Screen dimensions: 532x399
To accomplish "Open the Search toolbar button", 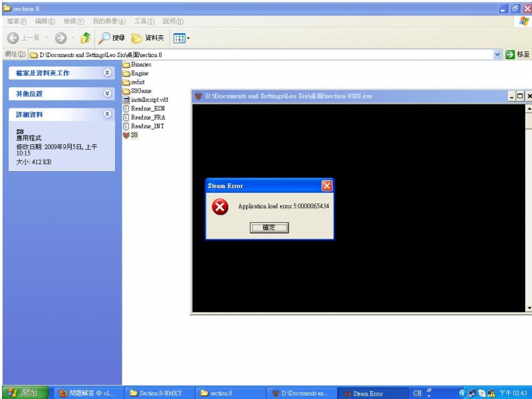I will (111, 38).
